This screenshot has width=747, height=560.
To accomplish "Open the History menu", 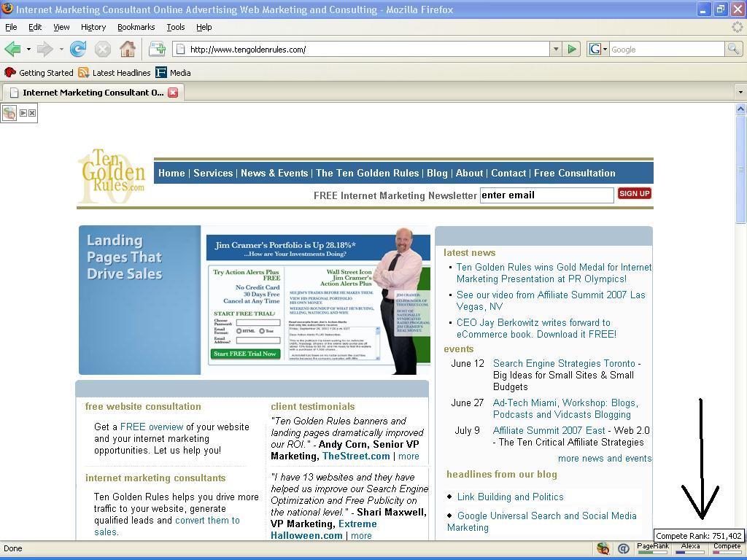I will pos(93,27).
